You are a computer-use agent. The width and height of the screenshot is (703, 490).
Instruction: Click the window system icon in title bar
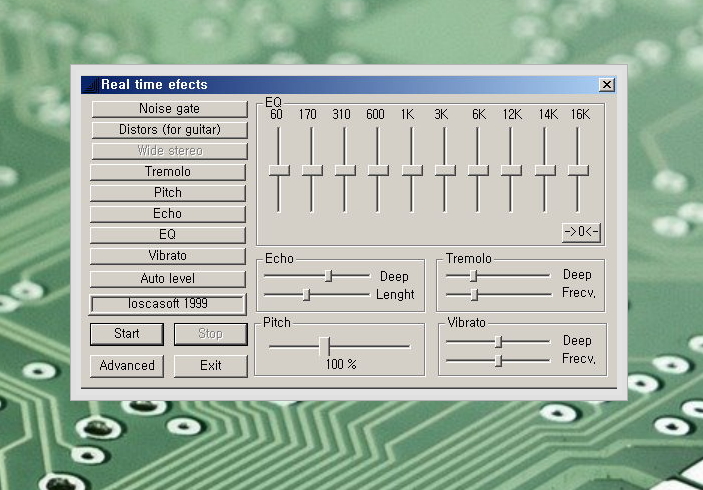click(x=91, y=85)
